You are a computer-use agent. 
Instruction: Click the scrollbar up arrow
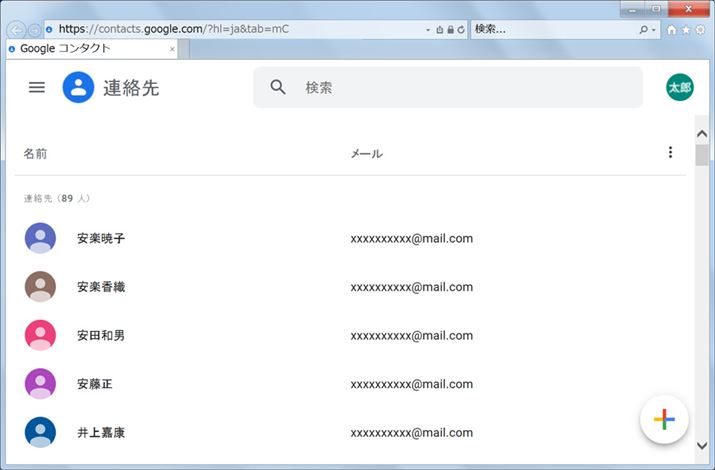[x=702, y=134]
